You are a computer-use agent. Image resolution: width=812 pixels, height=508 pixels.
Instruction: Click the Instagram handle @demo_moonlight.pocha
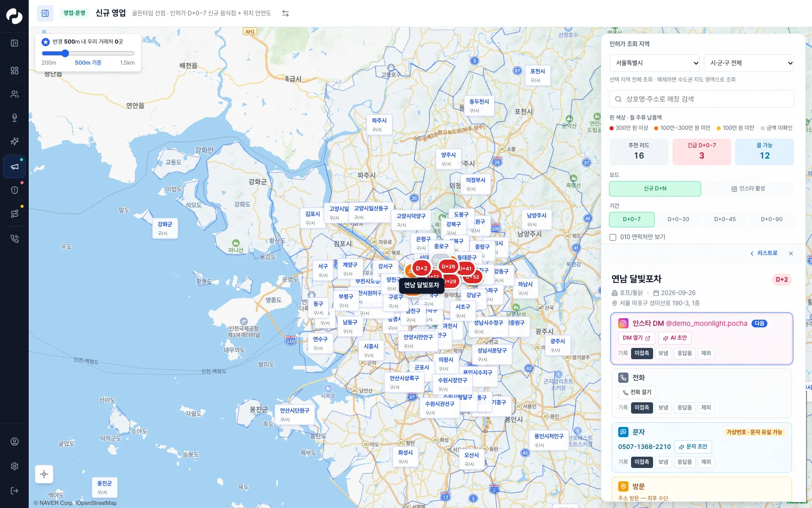point(706,324)
